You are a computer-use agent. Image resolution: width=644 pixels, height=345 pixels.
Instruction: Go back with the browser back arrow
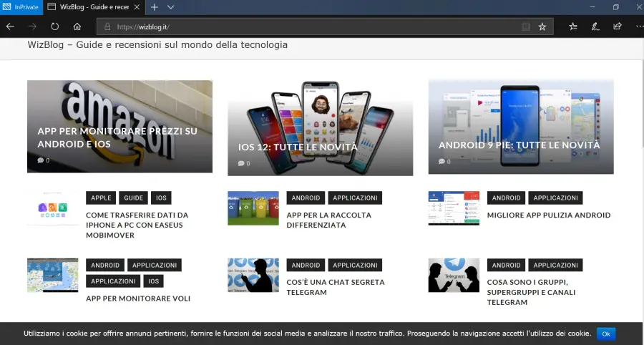click(10, 26)
